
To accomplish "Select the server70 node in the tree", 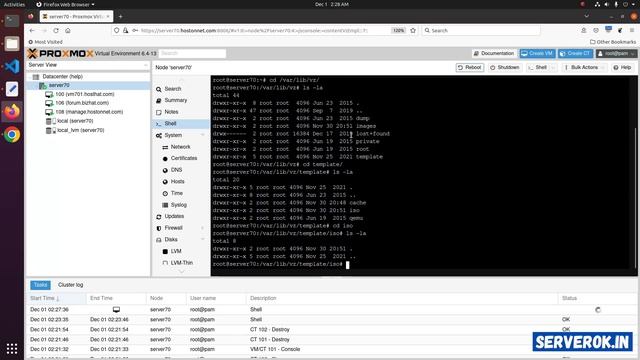I will click(59, 85).
